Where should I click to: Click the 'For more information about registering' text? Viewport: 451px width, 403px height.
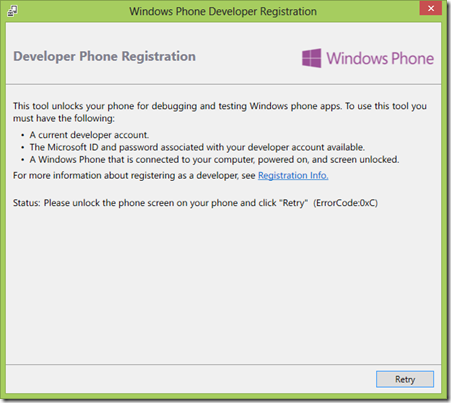(x=134, y=175)
